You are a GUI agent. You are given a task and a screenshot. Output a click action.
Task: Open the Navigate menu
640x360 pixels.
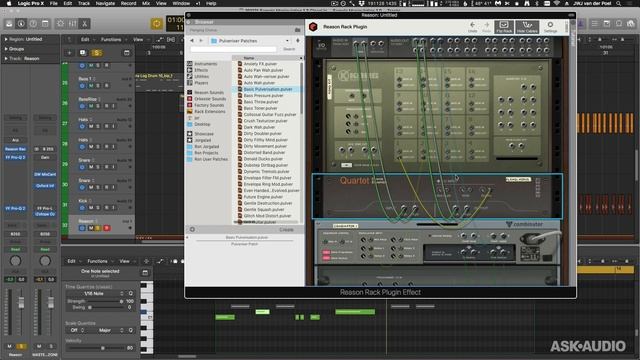coord(105,3)
